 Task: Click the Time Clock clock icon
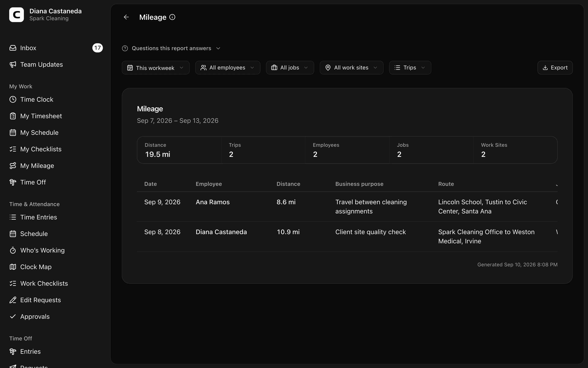click(13, 100)
